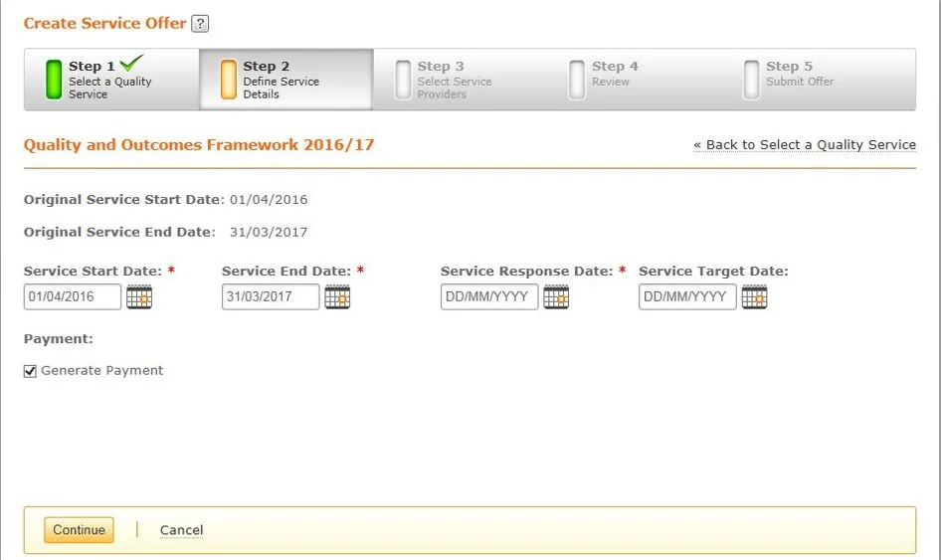Open calendar picker for Service Target Date
Image resolution: width=941 pixels, height=560 pixels.
(x=754, y=296)
